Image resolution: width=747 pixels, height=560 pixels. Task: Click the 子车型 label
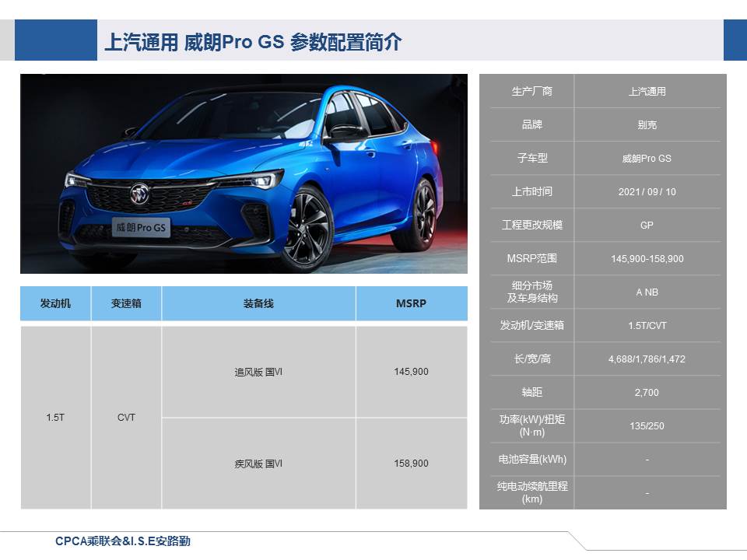[532, 158]
